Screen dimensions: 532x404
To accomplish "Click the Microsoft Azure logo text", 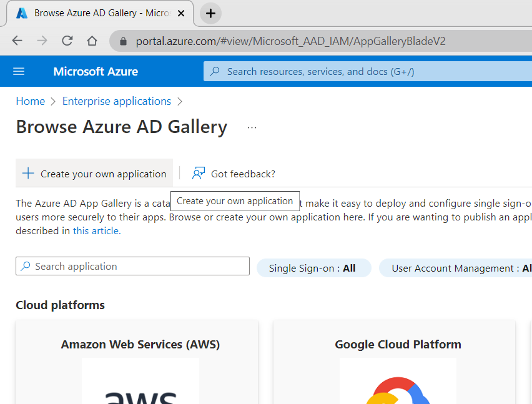I will coord(96,72).
